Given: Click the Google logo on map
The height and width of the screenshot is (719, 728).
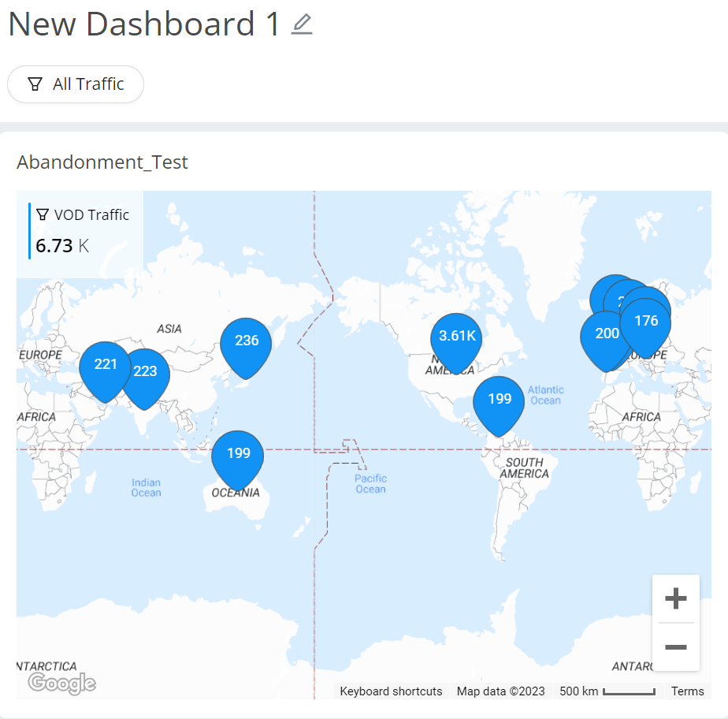Looking at the screenshot, I should (61, 683).
